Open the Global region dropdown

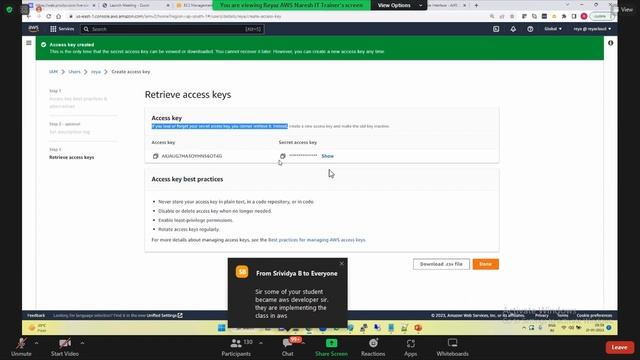coord(553,29)
